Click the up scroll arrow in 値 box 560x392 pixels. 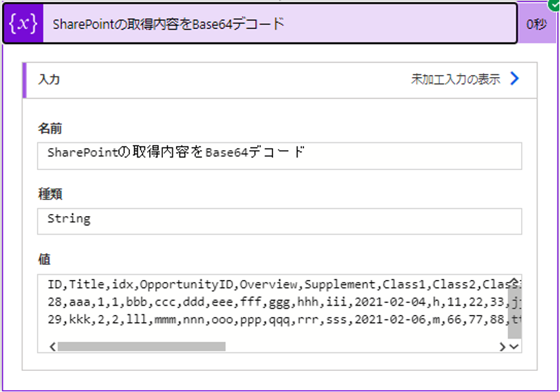click(x=514, y=281)
